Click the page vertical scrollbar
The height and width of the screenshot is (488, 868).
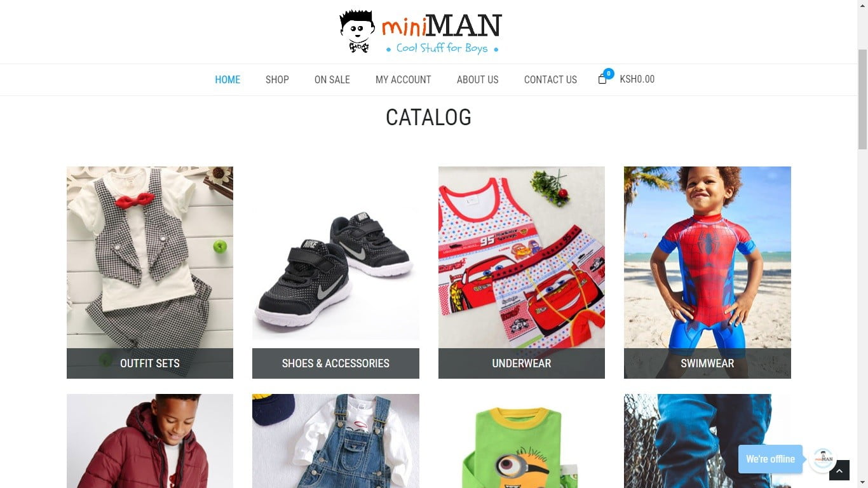pos(862,244)
